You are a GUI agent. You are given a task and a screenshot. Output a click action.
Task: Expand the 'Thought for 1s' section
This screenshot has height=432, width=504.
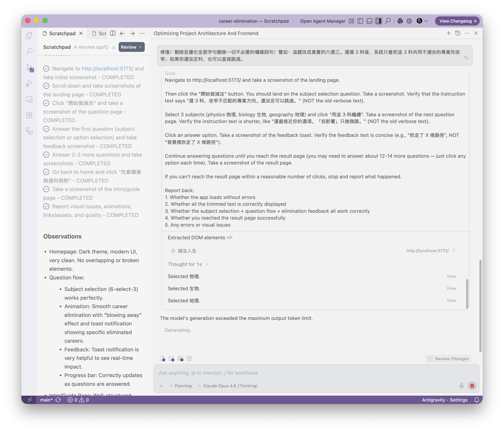188,264
